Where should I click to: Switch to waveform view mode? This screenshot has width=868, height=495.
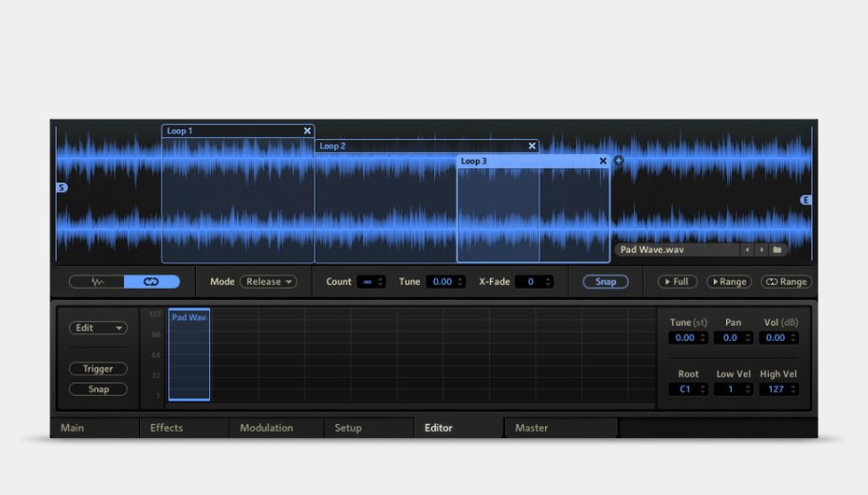click(x=97, y=282)
